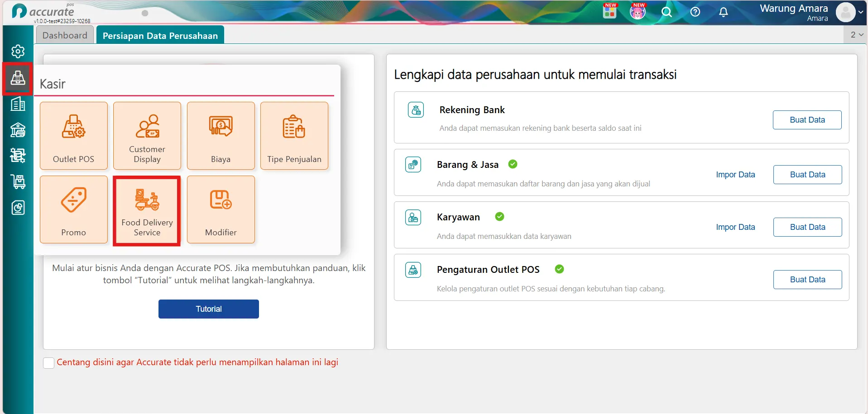Open the Modifier tile
Image resolution: width=868 pixels, height=414 pixels.
click(221, 209)
